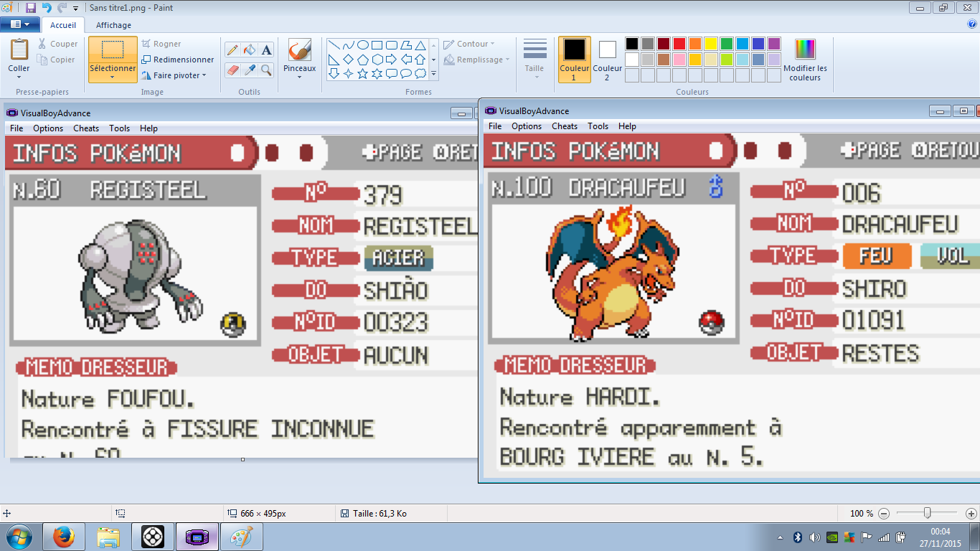Activate Couleur 2 background color
This screenshot has width=980, height=551.
[608, 60]
